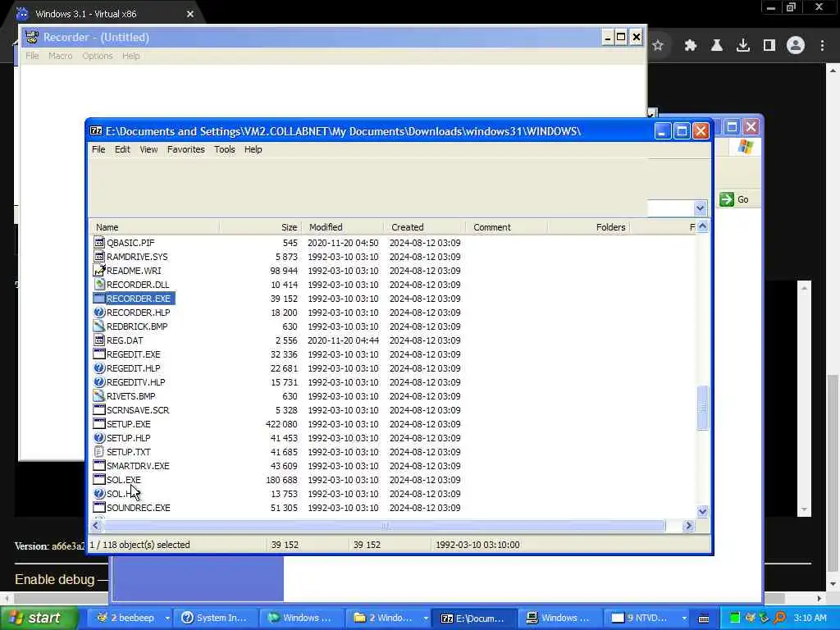Switch to E:\Docum... 7-Zip taskbar button
840x630 pixels.
473,618
